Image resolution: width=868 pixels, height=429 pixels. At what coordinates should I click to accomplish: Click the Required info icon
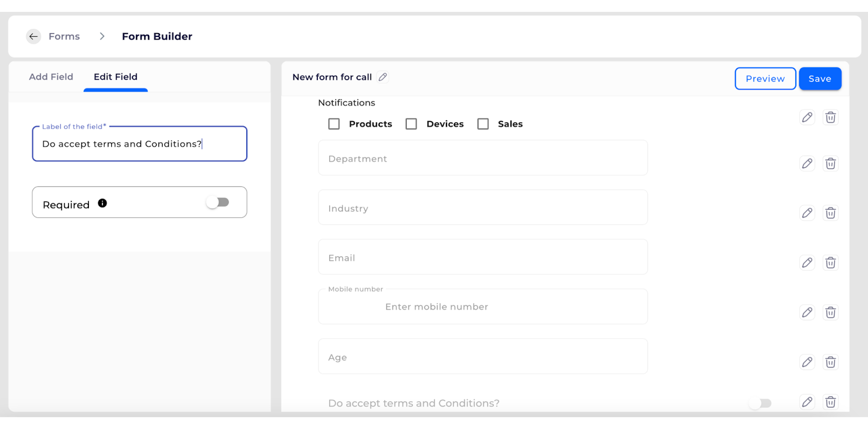(x=103, y=203)
